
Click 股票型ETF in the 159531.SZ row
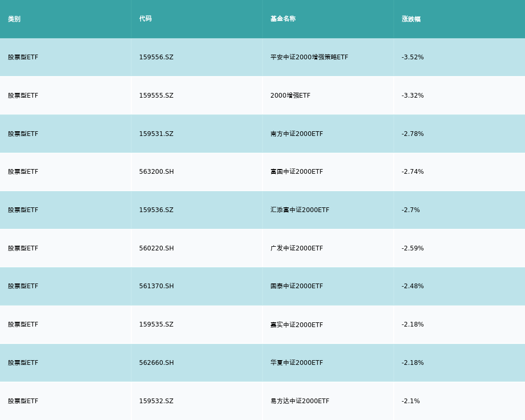[23, 134]
